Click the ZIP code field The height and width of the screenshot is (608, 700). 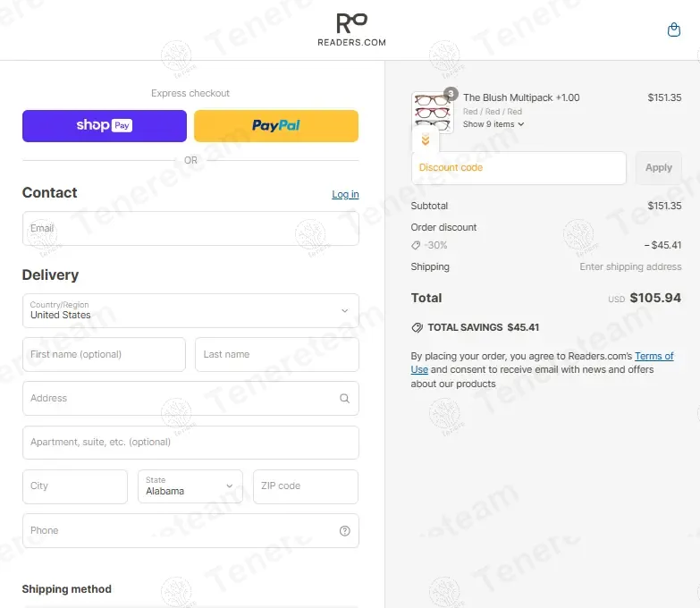(305, 486)
